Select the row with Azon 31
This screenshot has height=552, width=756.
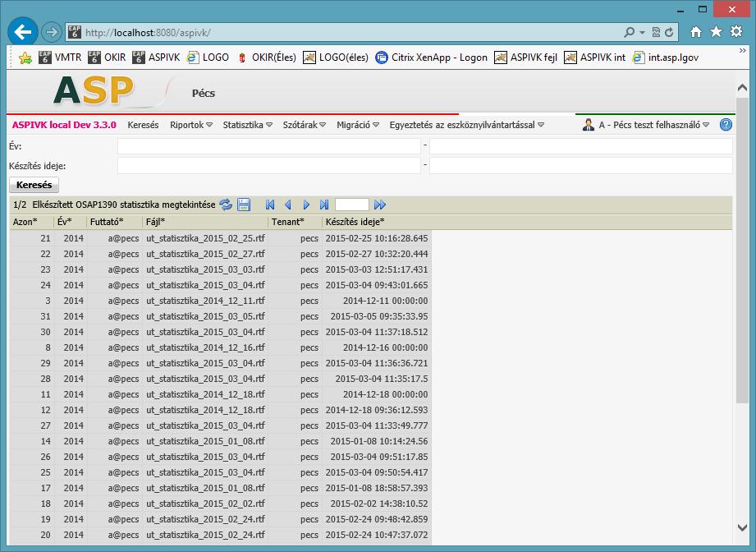point(220,316)
